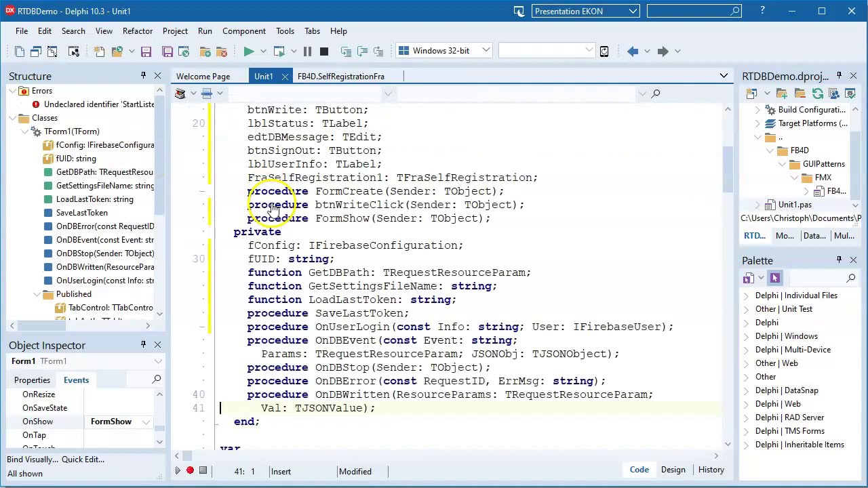Click the Save All toolbar icon
868x488 pixels.
pos(167,51)
